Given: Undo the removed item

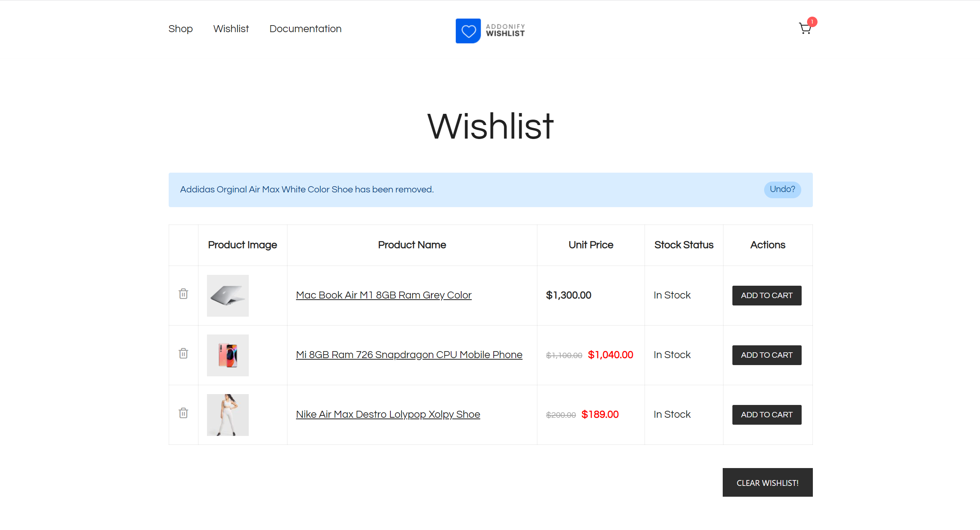Looking at the screenshot, I should pyautogui.click(x=782, y=190).
